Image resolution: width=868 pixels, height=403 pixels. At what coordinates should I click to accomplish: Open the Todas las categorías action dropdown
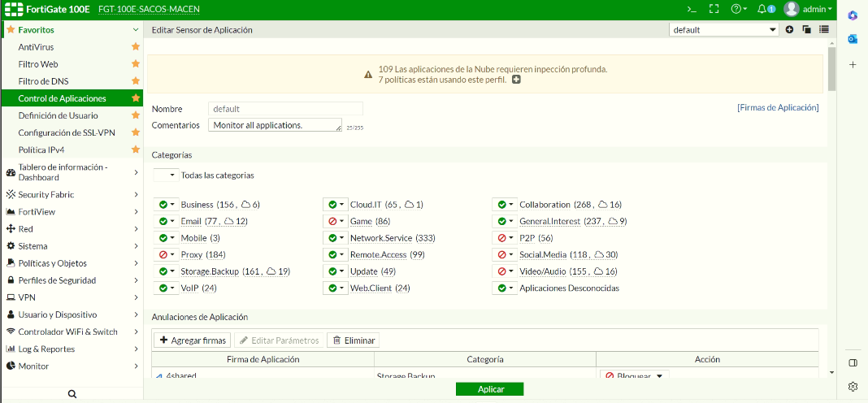[x=166, y=175]
